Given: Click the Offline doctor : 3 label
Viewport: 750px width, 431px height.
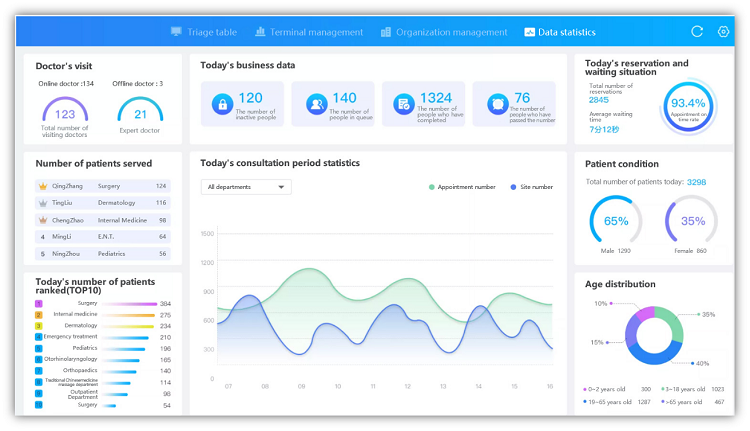Looking at the screenshot, I should 138,84.
